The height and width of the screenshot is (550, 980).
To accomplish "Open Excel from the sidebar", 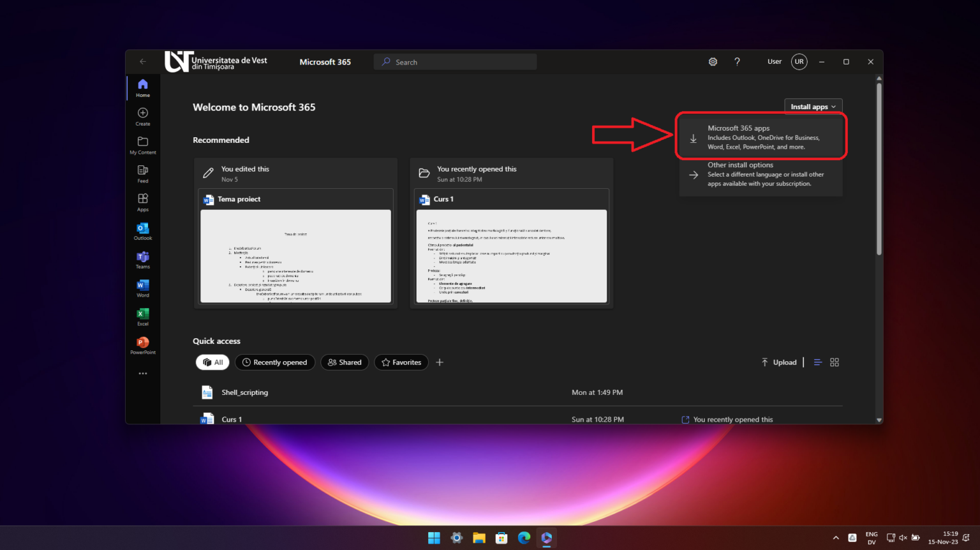I will click(x=142, y=316).
